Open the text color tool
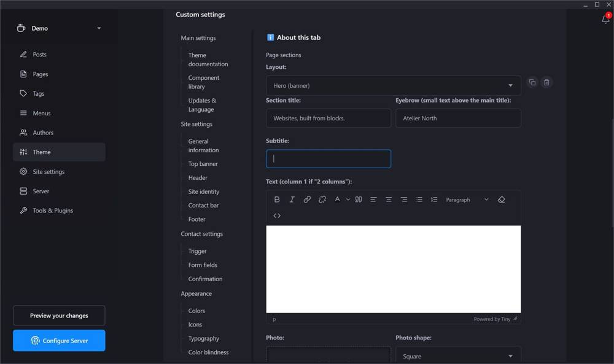The width and height of the screenshot is (614, 364). tap(337, 199)
